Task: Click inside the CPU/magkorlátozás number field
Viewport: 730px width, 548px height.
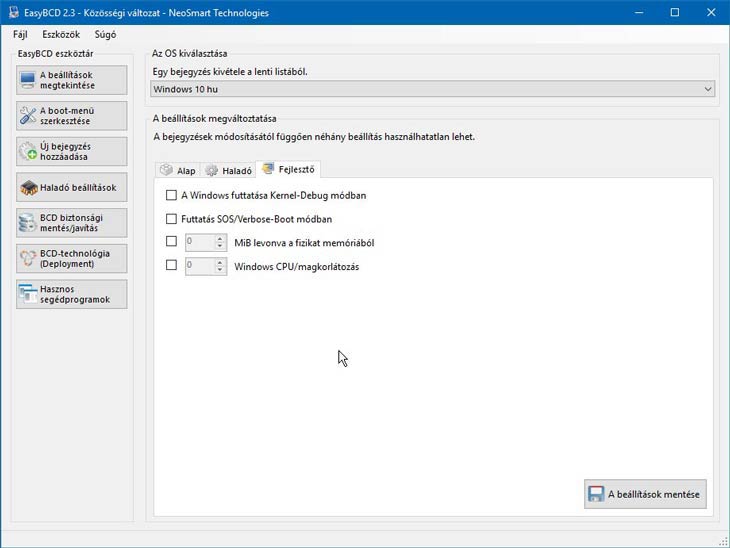Action: point(198,266)
